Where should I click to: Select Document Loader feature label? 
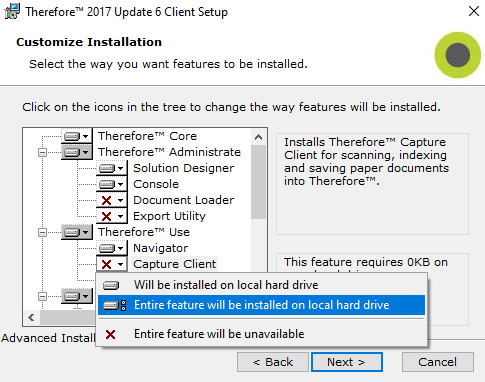click(x=183, y=200)
